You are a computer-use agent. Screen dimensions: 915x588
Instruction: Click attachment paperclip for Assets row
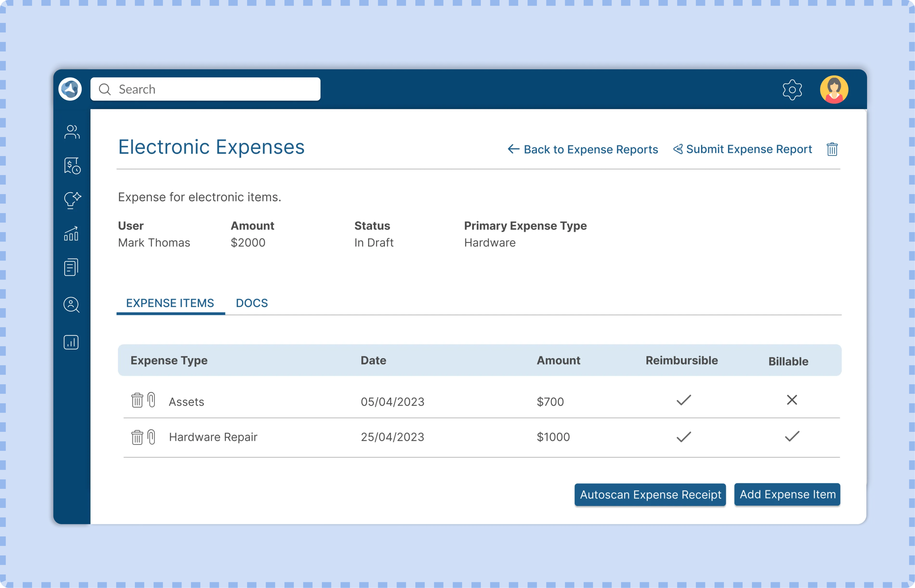152,400
